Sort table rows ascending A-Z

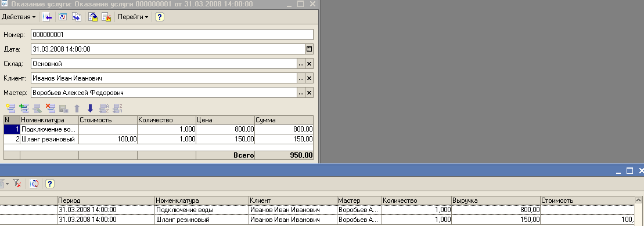click(104, 108)
